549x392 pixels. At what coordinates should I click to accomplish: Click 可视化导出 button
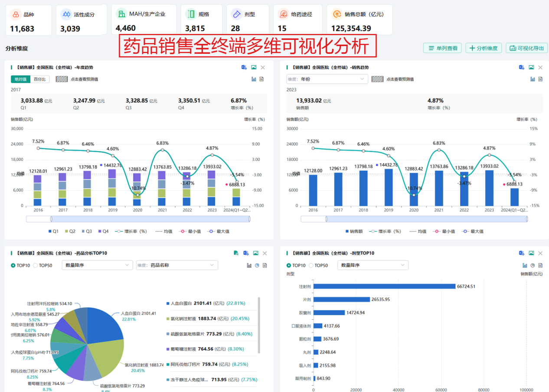pyautogui.click(x=527, y=48)
